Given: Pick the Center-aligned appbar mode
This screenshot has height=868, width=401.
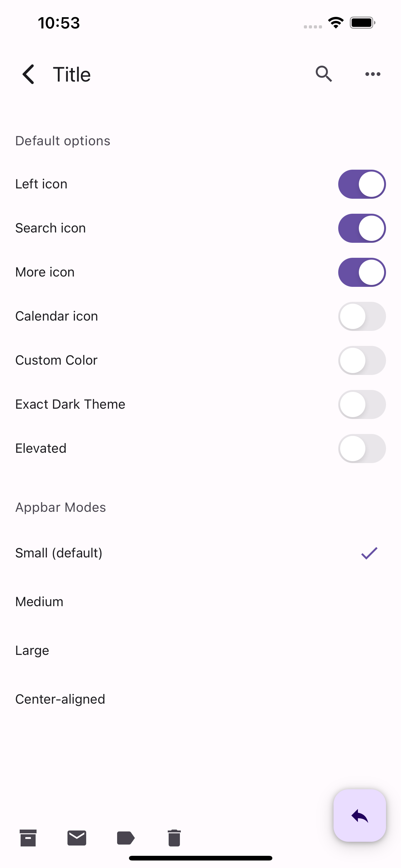Looking at the screenshot, I should [200, 699].
